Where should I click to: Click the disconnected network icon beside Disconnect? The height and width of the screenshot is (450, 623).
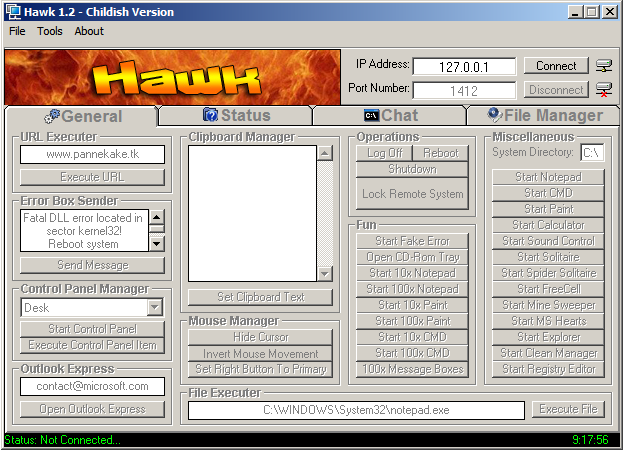[603, 90]
